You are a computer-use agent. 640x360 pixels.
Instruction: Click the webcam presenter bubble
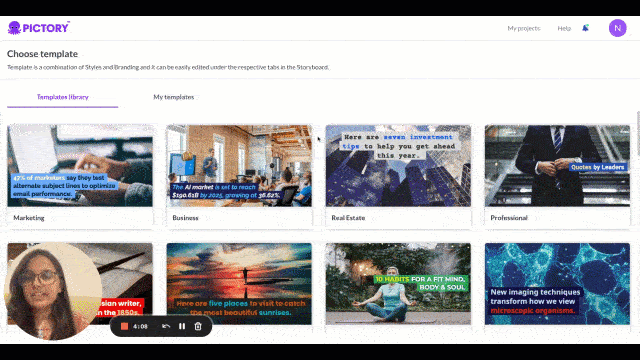pos(53,291)
